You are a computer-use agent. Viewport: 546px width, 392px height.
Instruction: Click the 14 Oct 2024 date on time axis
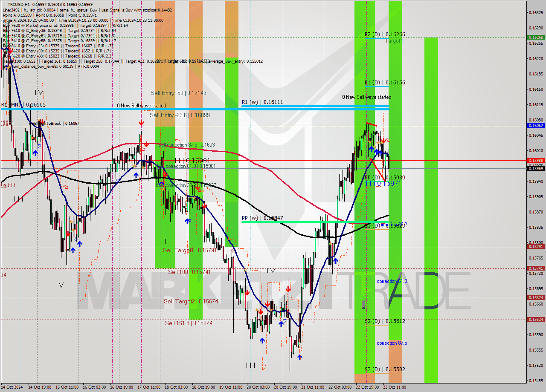tap(12, 387)
